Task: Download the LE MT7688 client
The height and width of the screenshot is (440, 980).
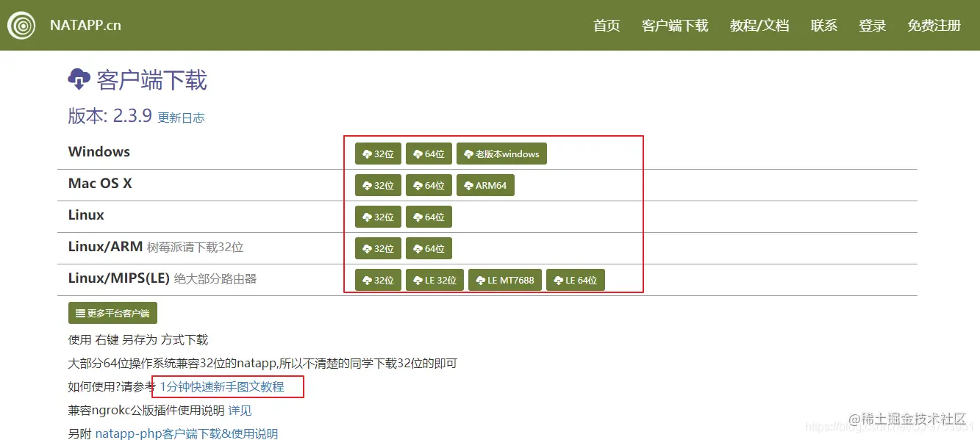Action: tap(505, 280)
